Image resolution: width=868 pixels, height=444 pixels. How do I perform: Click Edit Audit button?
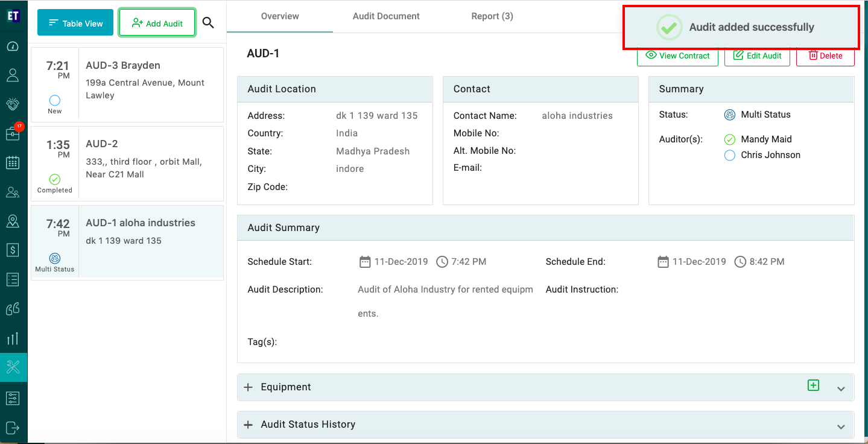757,55
